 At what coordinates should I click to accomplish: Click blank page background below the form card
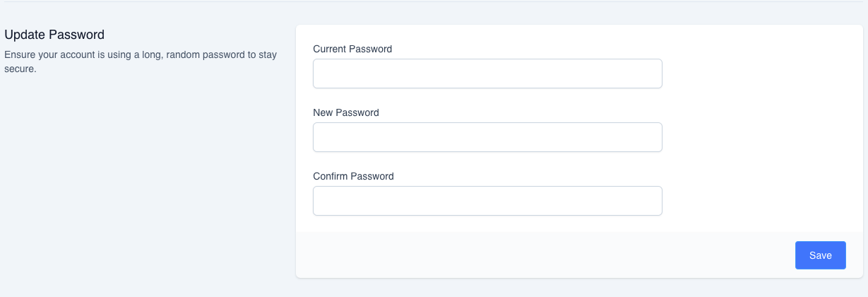[579, 289]
